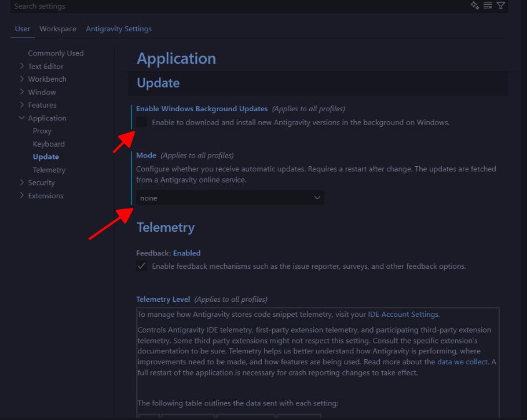Open the update Mode dropdown
This screenshot has height=420, width=527.
coord(230,198)
